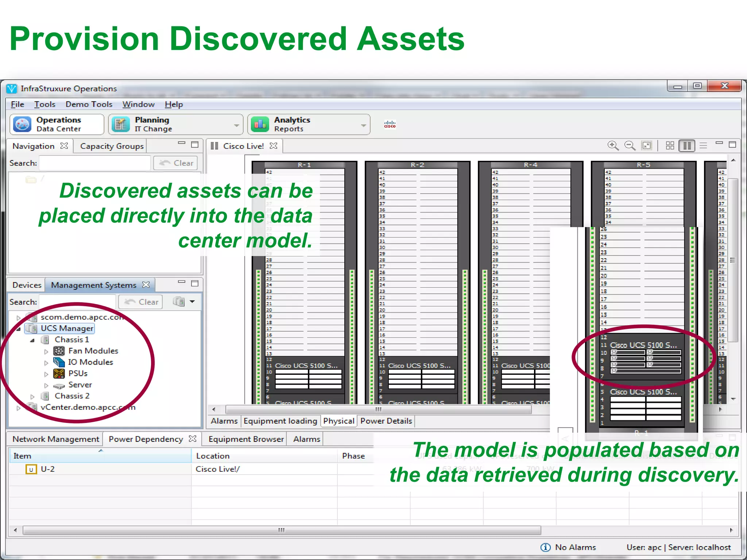Image resolution: width=747 pixels, height=560 pixels.
Task: Open the Network Management tab
Action: pos(55,439)
